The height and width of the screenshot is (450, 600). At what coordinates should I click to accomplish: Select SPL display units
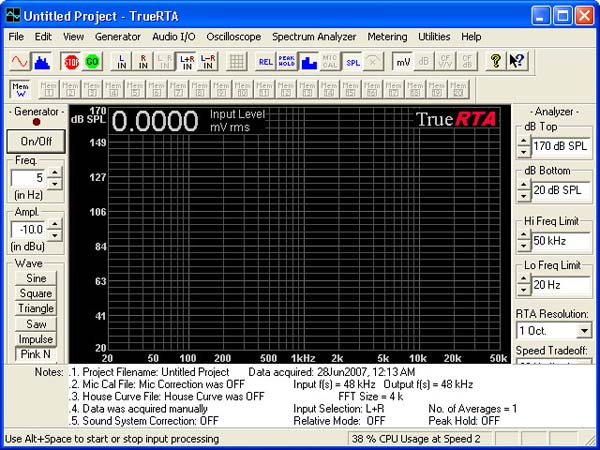[x=352, y=61]
